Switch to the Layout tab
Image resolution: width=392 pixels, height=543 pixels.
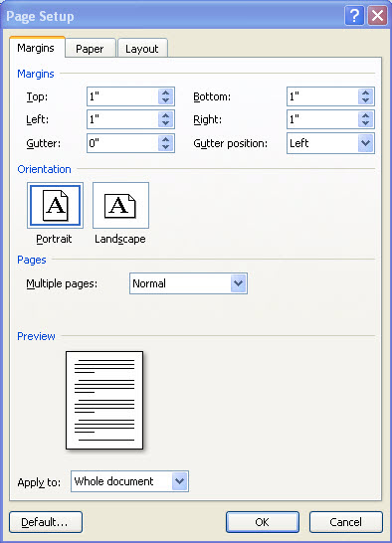142,49
